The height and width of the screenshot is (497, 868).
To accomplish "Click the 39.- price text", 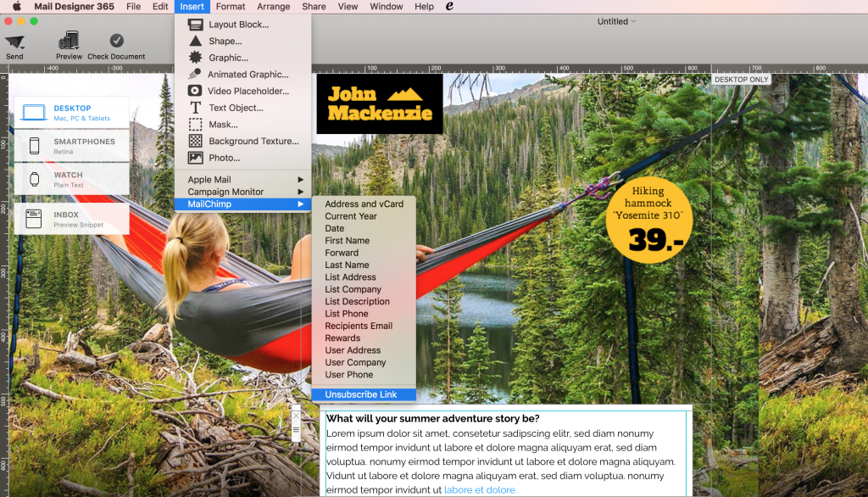I will coord(656,240).
